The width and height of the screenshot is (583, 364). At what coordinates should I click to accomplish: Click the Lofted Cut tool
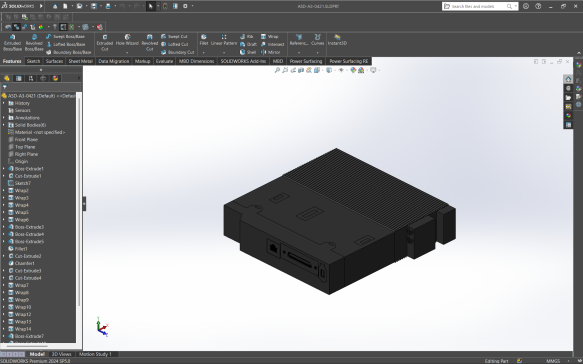[174, 44]
